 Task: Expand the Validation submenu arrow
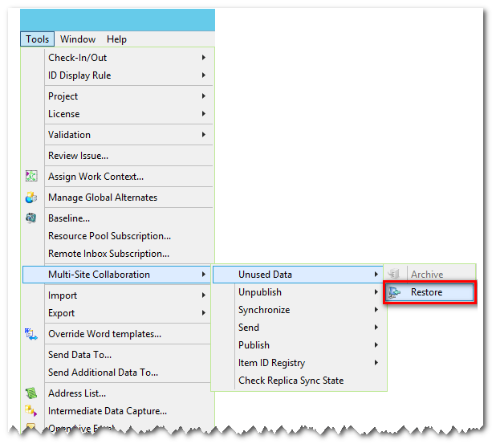(x=204, y=135)
